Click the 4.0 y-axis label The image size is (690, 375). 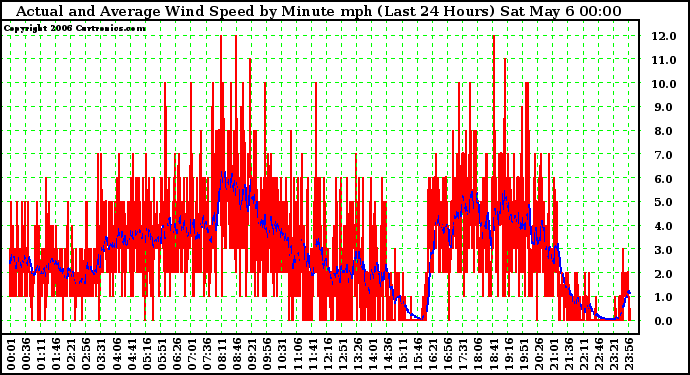coord(664,226)
